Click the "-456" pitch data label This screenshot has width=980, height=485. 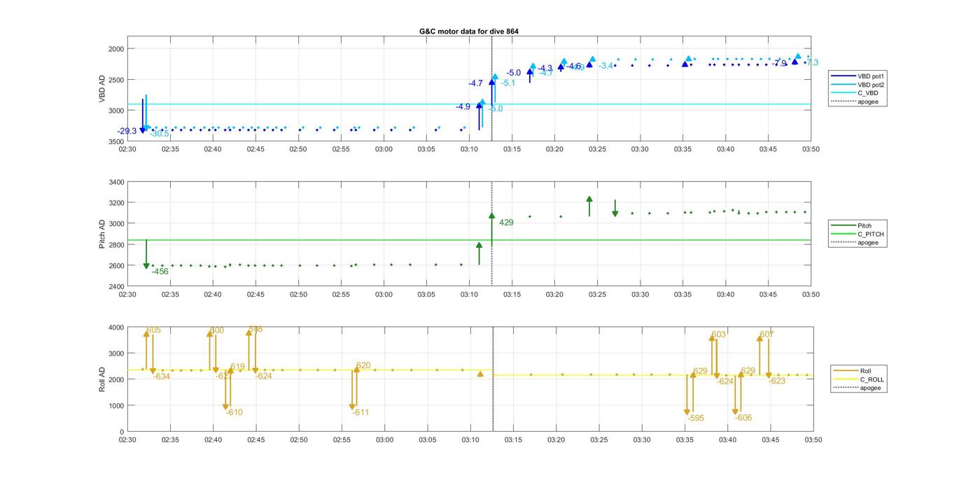click(160, 272)
